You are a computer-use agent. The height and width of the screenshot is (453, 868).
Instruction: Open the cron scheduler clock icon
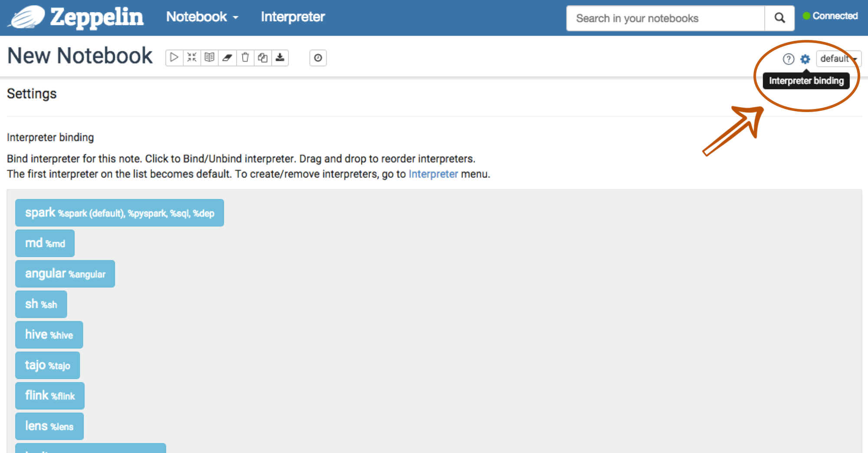tap(318, 58)
